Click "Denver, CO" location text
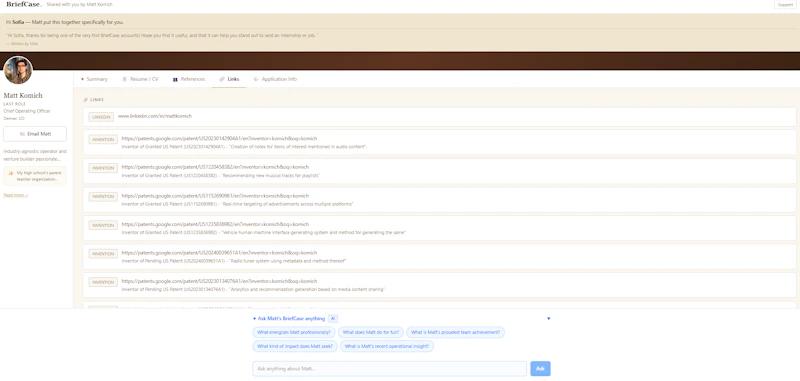 pos(14,118)
